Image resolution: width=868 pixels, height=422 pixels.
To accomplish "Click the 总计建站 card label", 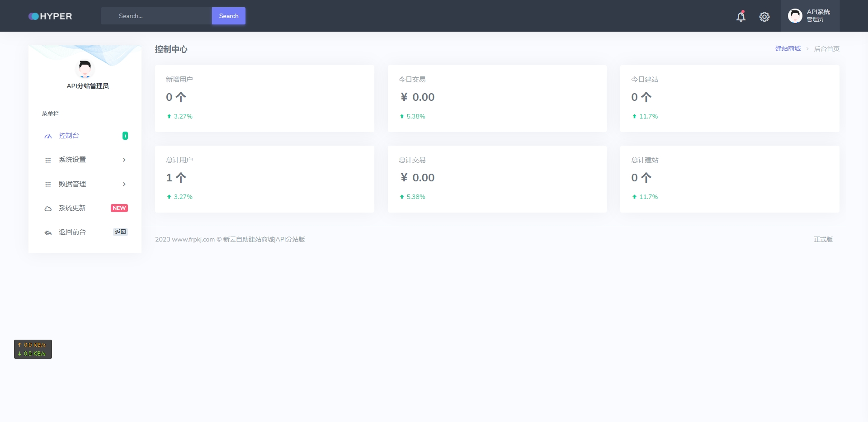I will point(645,160).
